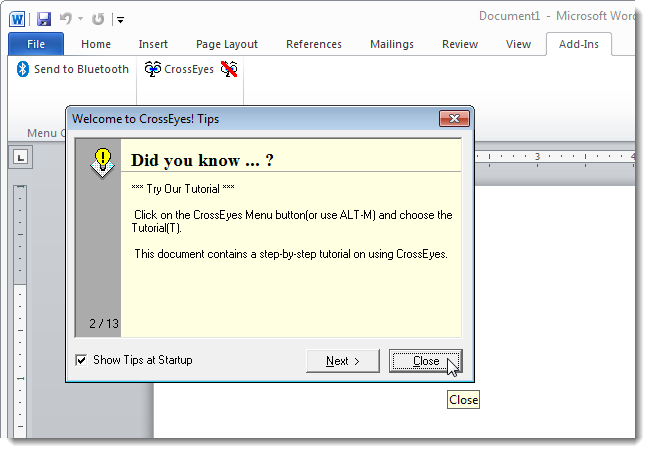Open the File tab
The height and width of the screenshot is (453, 650).
tap(36, 44)
